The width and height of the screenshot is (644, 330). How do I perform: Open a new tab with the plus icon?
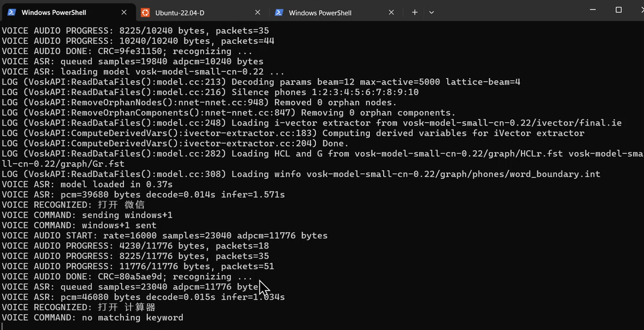(x=415, y=13)
